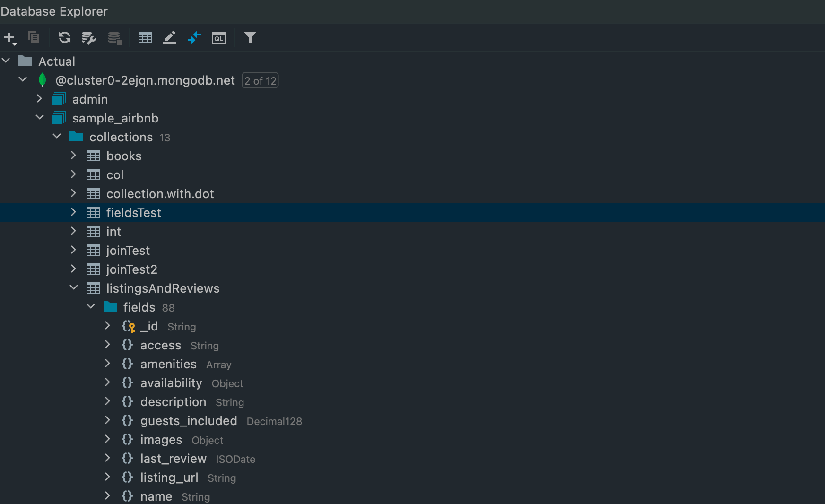Select the fieldsTest collection
This screenshot has width=825, height=504.
(133, 212)
